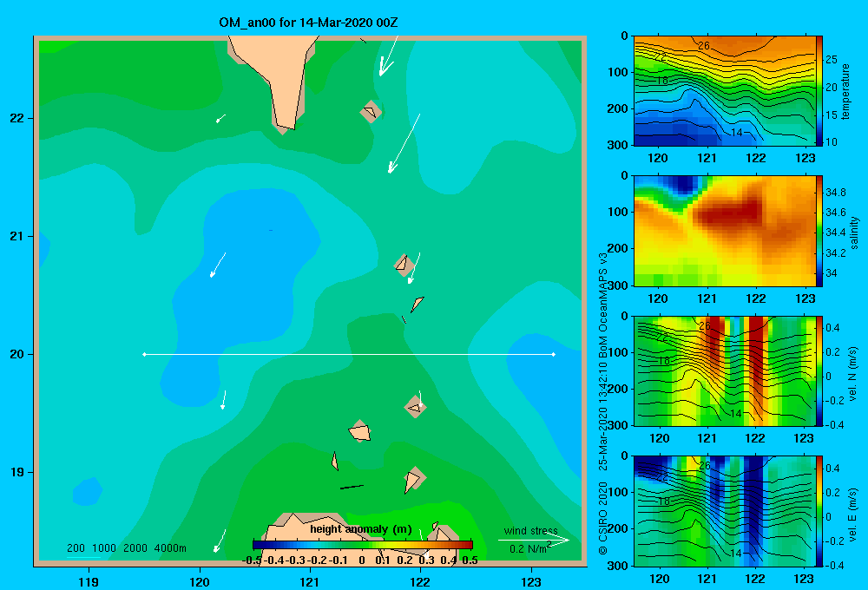The width and height of the screenshot is (868, 590).
Task: Click the vel. N colorbar
Action: pos(819,370)
